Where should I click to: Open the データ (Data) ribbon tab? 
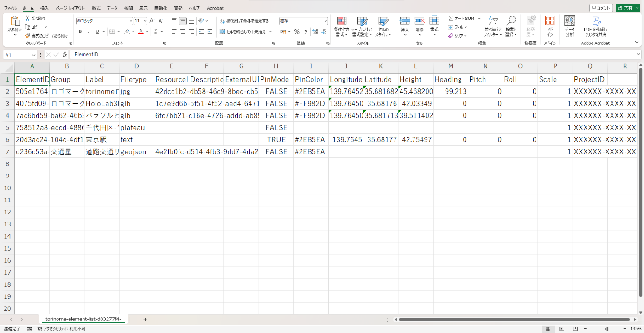(x=112, y=8)
